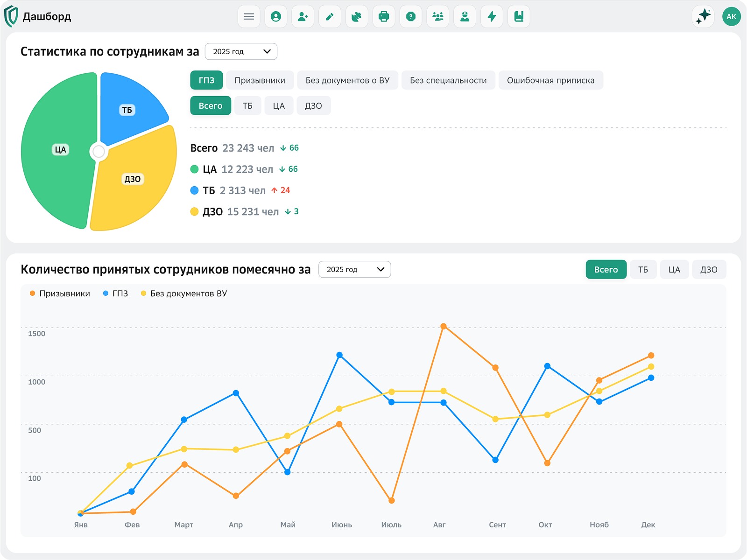Open the print function icon

coord(384,16)
